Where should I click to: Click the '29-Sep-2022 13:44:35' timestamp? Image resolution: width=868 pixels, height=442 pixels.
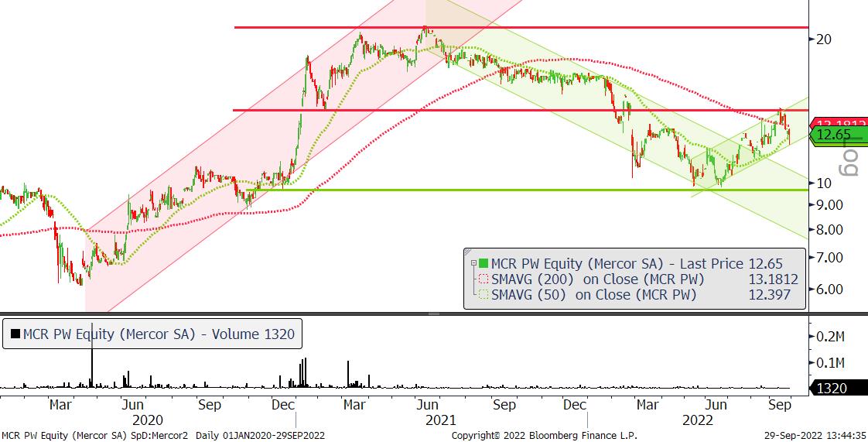[x=815, y=436]
